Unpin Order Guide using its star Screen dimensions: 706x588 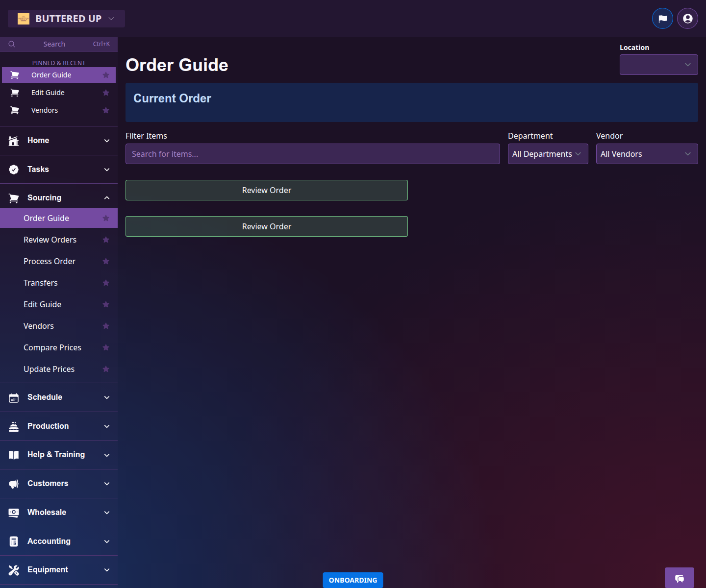106,75
